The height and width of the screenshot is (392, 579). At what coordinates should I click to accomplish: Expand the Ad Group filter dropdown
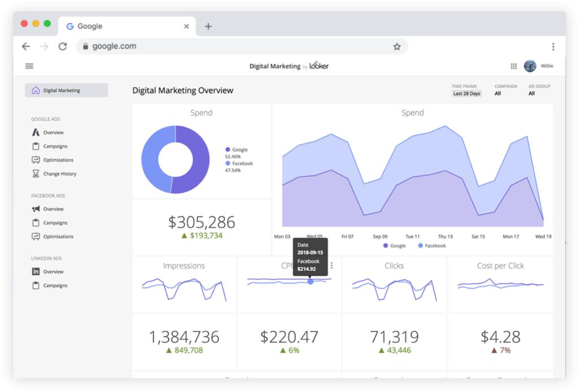532,94
